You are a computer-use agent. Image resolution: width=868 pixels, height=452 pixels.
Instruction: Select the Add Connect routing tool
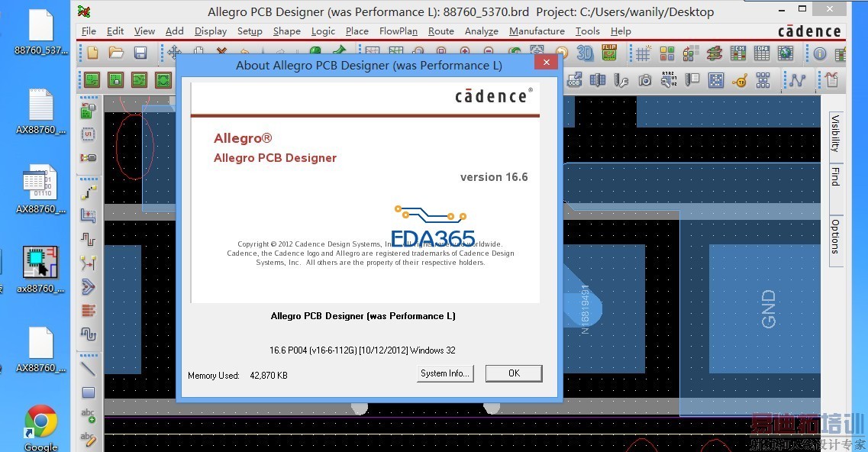(88, 192)
